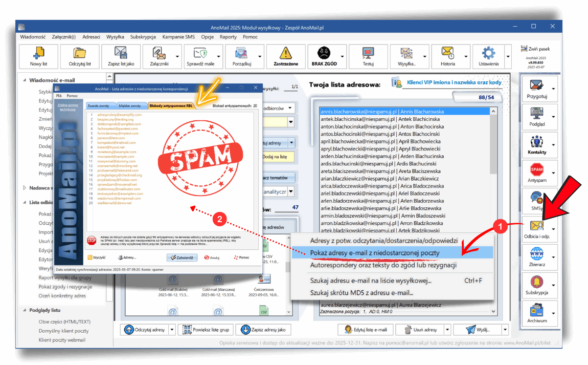Select Klient poczty webmail in tree
588x365 pixels.
click(62, 340)
